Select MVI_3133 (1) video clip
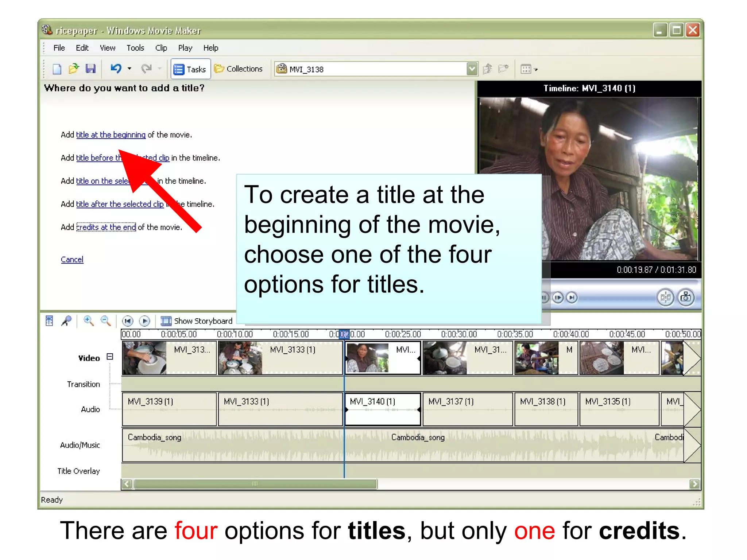The width and height of the screenshot is (747, 560). (x=280, y=358)
